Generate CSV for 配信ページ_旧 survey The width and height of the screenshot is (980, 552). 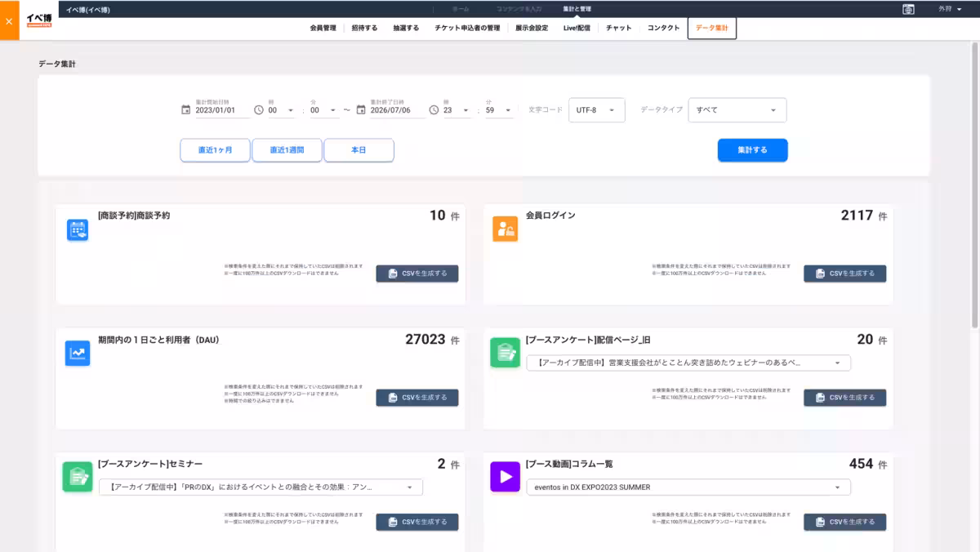coord(845,398)
